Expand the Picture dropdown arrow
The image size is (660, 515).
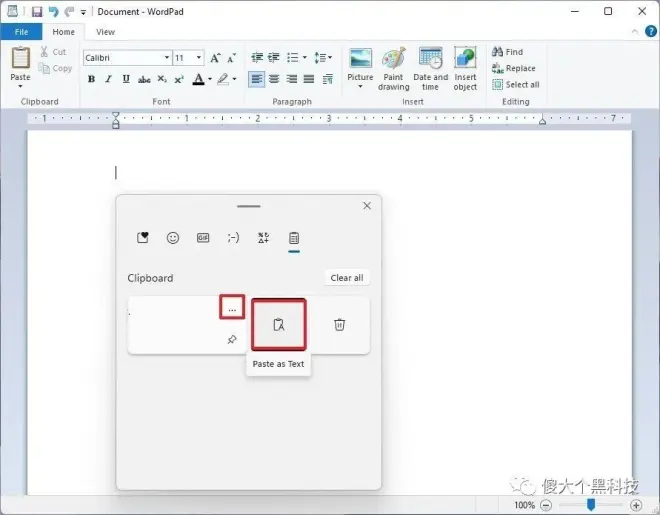[x=360, y=87]
